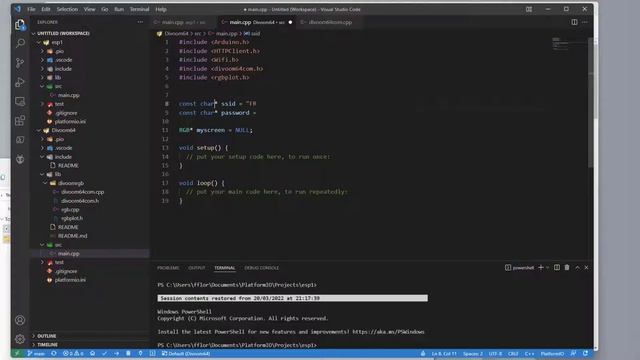Open the Explorer view in activity bar
The width and height of the screenshot is (640, 360).
(x=20, y=24)
